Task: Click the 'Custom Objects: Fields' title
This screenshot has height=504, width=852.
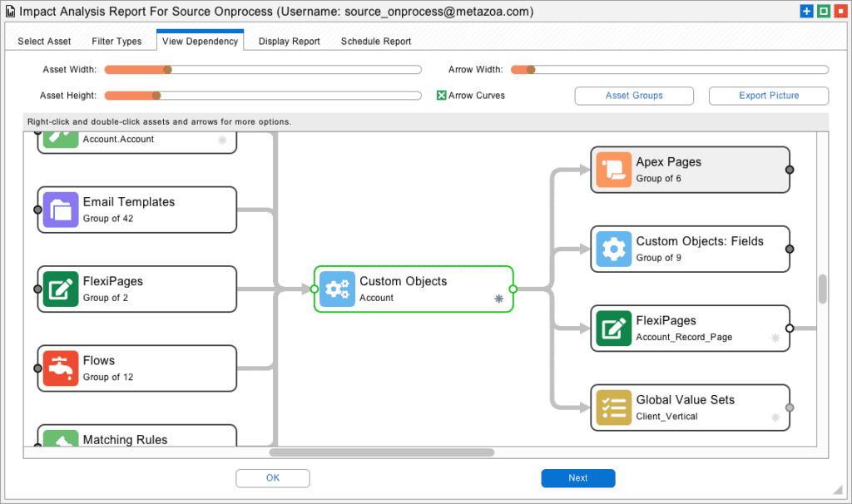Action: coord(700,241)
